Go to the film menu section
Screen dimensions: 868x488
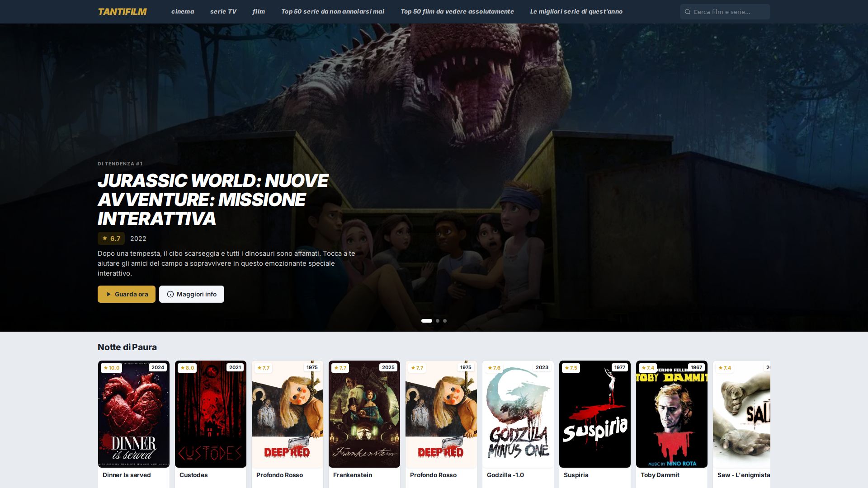(259, 12)
